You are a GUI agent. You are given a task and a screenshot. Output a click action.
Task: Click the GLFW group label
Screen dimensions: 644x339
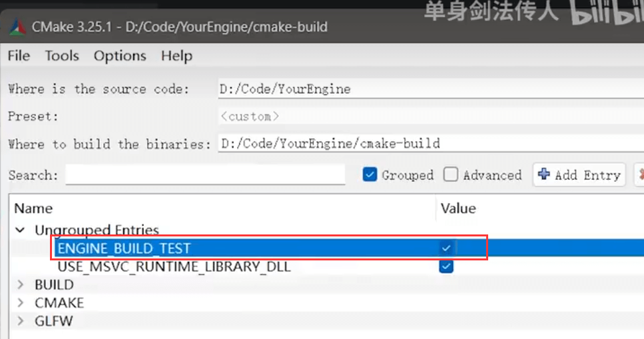coord(54,320)
